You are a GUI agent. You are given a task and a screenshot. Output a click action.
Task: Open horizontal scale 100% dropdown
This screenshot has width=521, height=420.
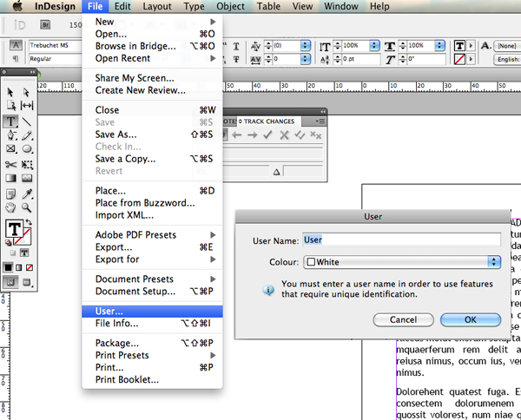pos(439,45)
